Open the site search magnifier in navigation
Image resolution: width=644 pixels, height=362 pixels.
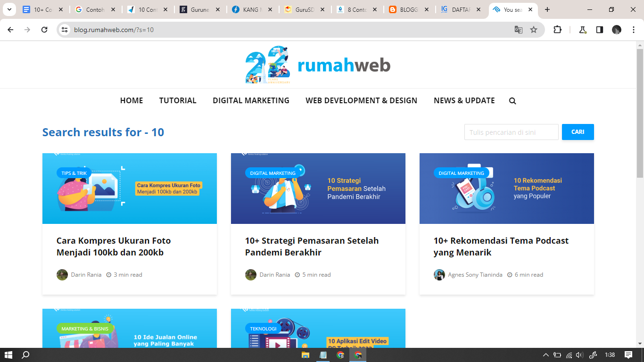tap(512, 101)
